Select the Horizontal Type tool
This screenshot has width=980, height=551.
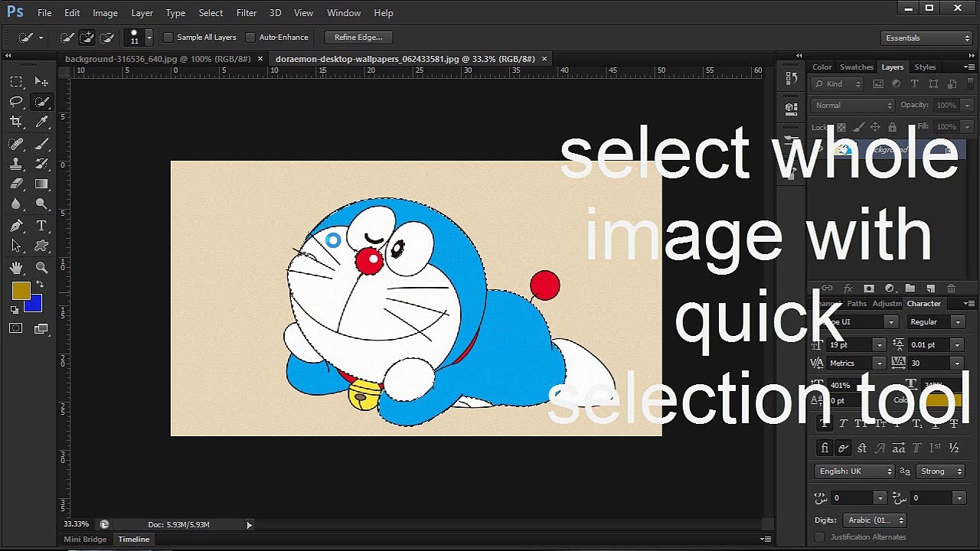[x=41, y=226]
